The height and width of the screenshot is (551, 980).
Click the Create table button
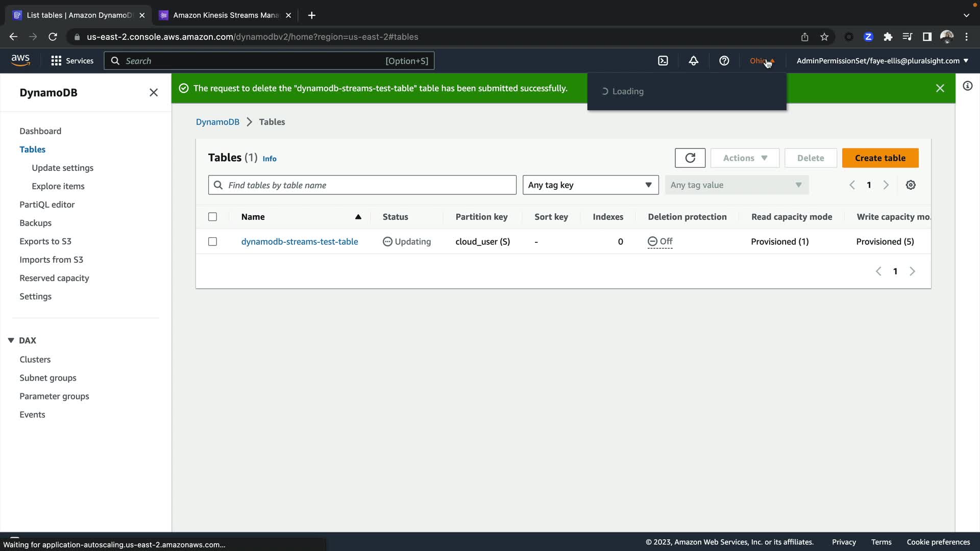[x=880, y=158]
